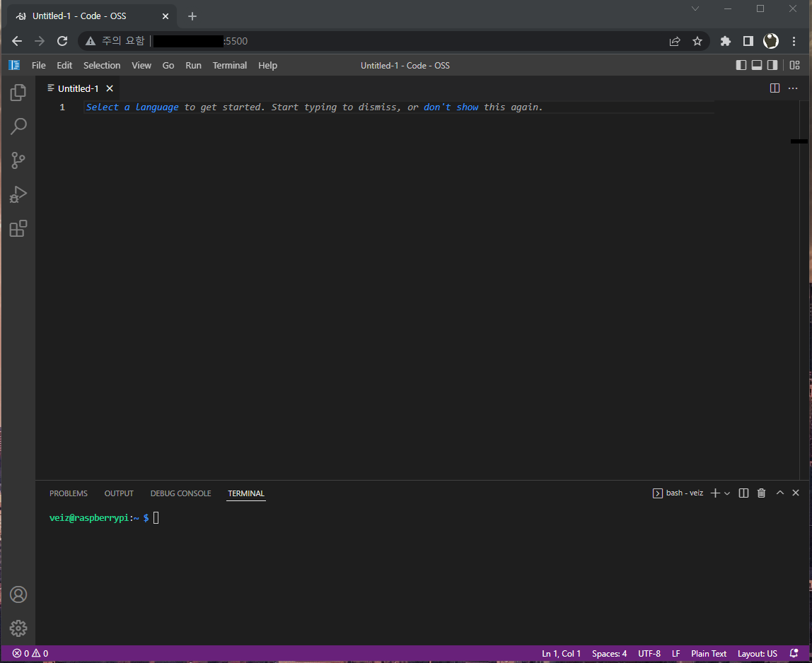Close the terminal panel
Viewport: 812px width, 663px height.
796,493
